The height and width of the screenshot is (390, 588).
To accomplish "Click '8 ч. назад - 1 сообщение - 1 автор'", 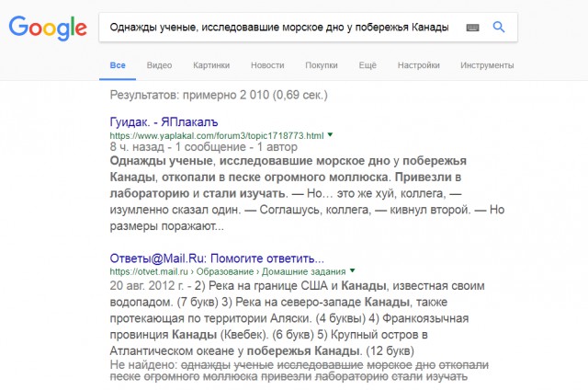I will pyautogui.click(x=204, y=147).
